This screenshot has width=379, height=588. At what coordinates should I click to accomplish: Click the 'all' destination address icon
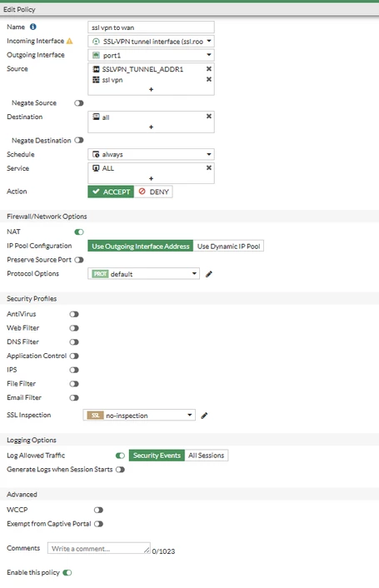coord(97,117)
